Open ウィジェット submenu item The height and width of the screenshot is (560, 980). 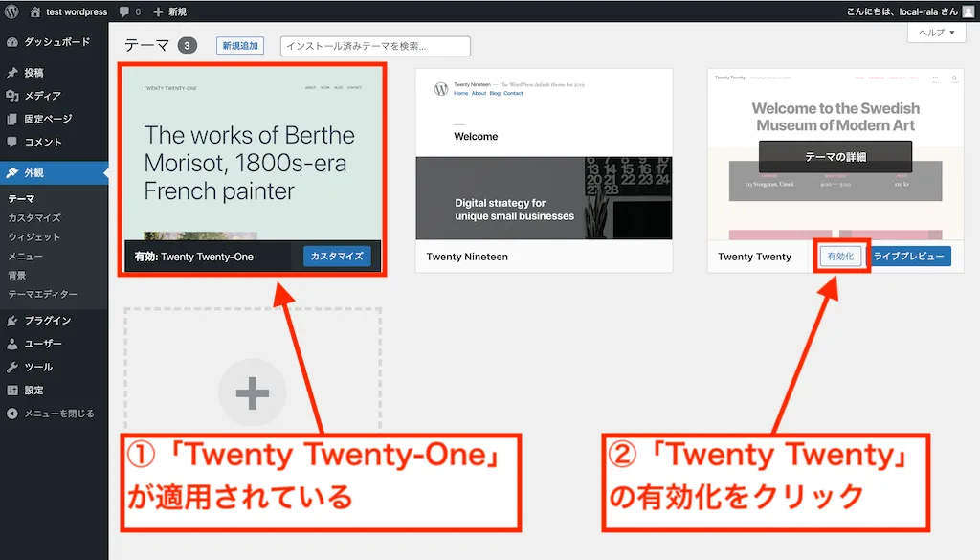click(34, 236)
